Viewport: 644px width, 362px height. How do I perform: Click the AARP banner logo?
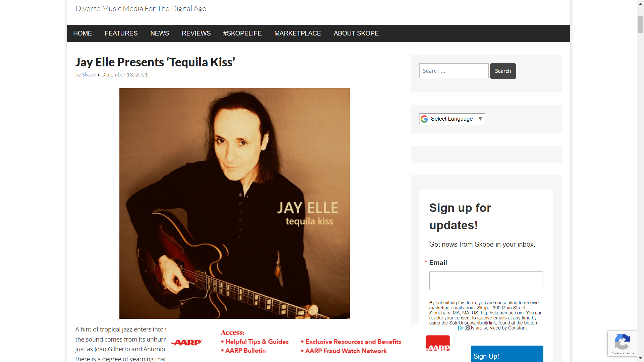pos(186,342)
